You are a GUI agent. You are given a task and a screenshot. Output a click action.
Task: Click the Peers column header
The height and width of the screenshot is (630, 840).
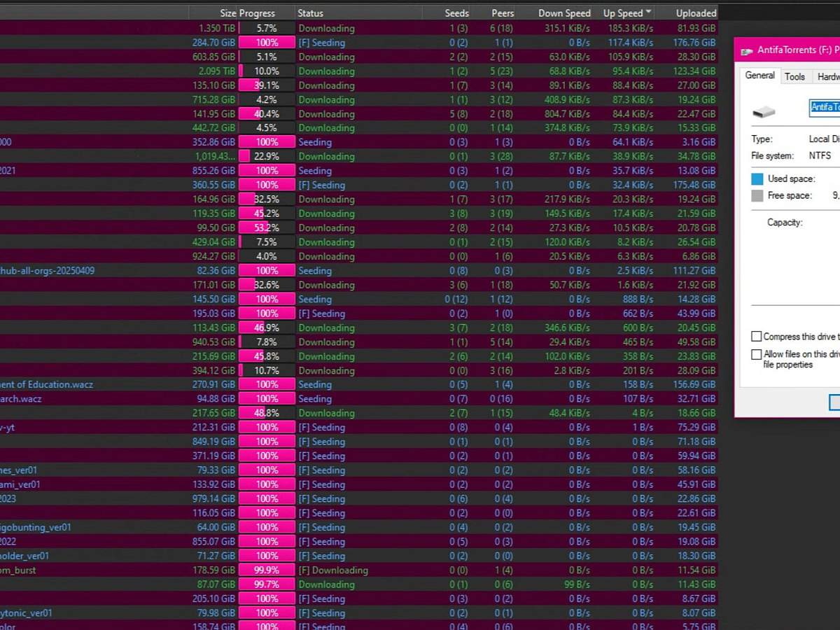503,13
